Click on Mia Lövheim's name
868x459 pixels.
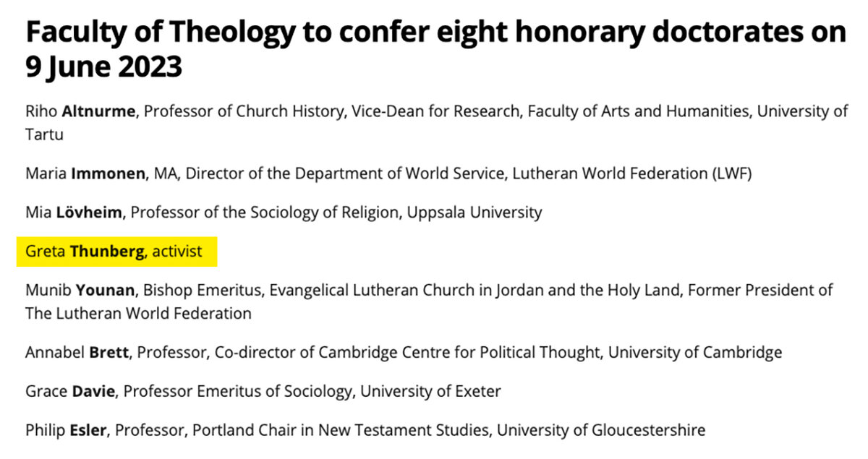point(75,213)
